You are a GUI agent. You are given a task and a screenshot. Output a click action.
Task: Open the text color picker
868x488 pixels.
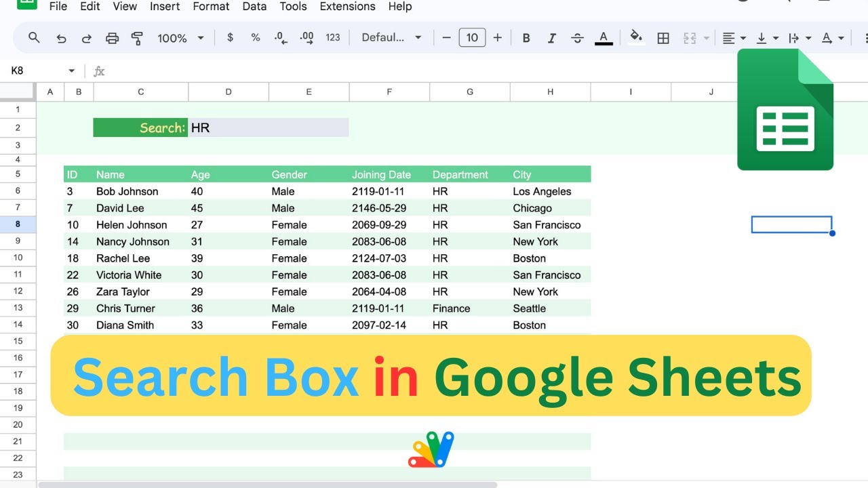click(604, 38)
